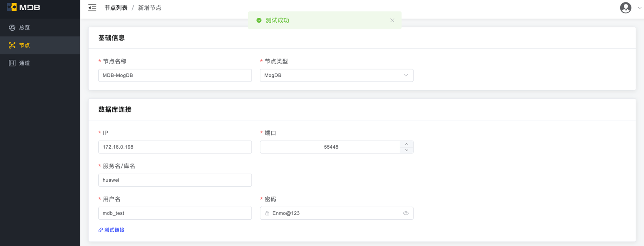Screen dimensions: 644x246
Task: Click the 节点类型 dropdown chevron
Action: click(405, 75)
